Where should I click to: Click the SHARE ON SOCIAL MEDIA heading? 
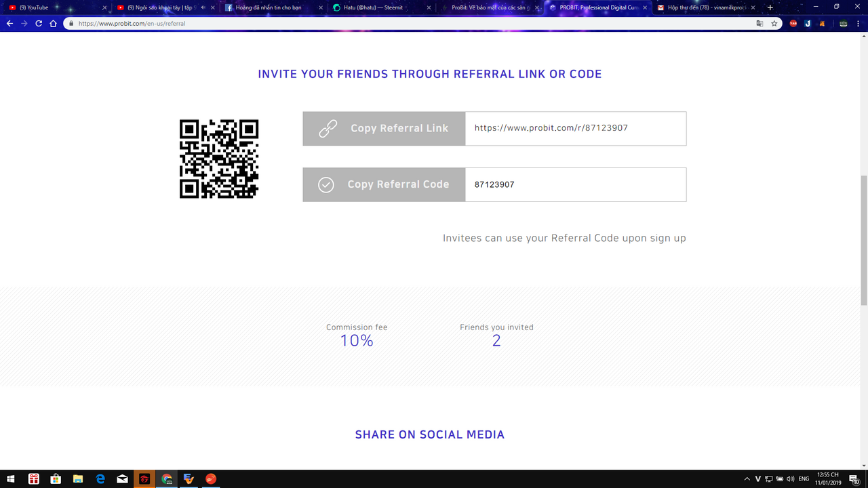(x=430, y=434)
